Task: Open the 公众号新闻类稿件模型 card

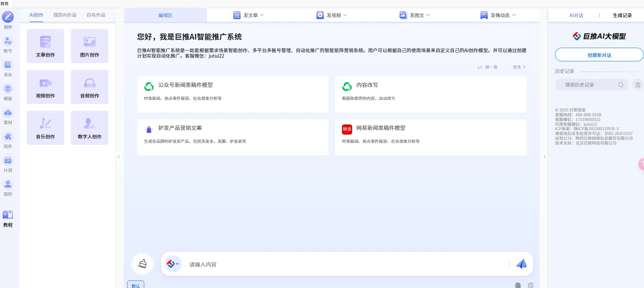Action: (x=233, y=94)
